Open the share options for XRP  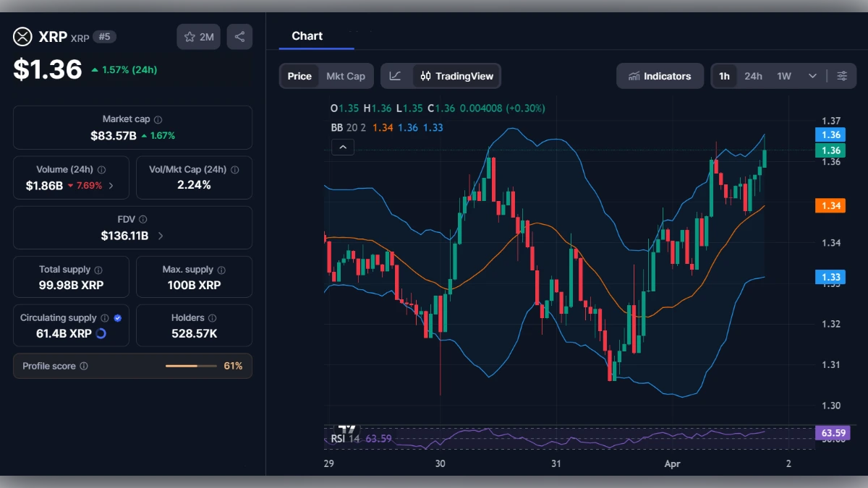pos(239,36)
